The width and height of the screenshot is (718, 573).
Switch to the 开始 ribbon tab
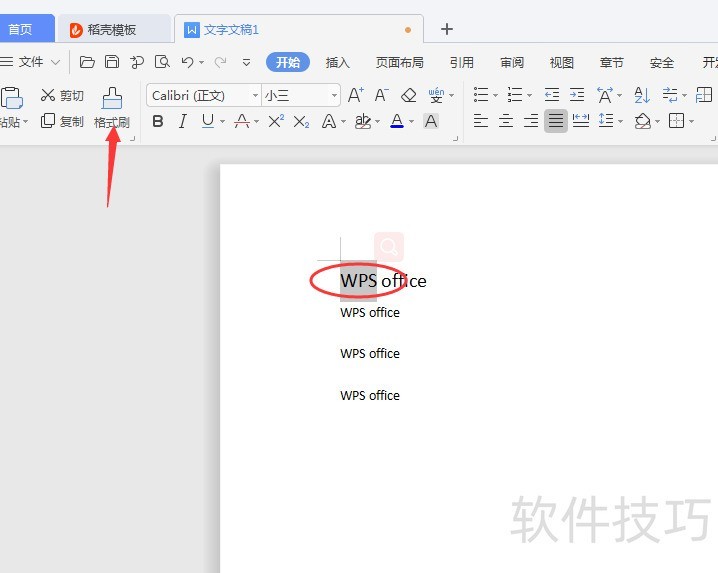pos(288,62)
